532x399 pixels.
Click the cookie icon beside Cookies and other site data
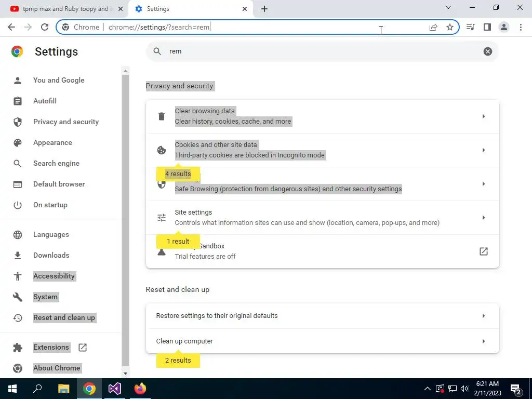[x=162, y=150]
